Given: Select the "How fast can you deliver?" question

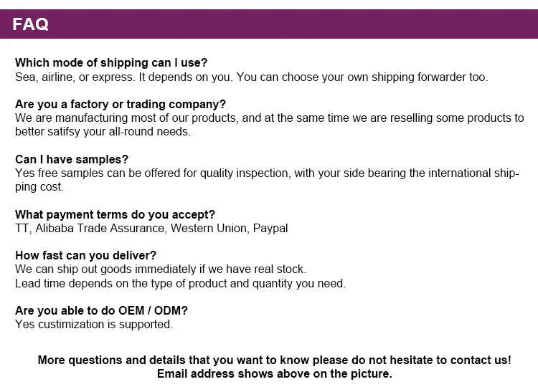Looking at the screenshot, I should pos(85,255).
